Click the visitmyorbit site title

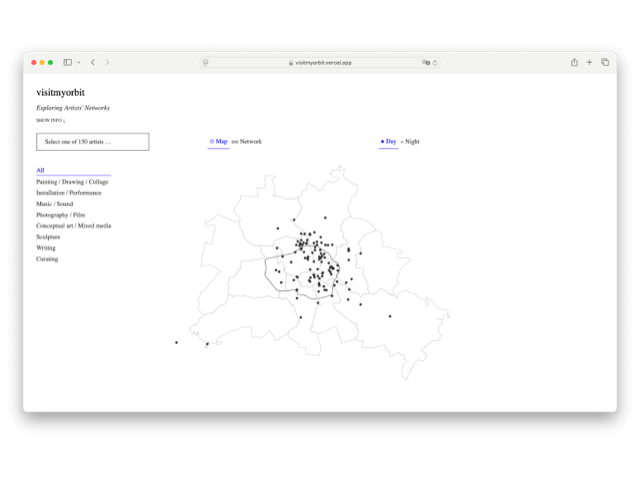coord(61,92)
